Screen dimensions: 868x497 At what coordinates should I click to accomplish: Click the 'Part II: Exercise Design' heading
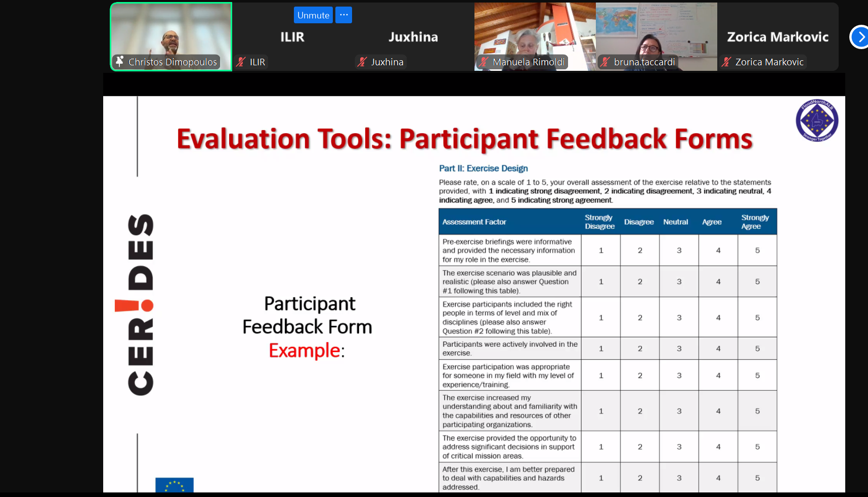click(483, 169)
